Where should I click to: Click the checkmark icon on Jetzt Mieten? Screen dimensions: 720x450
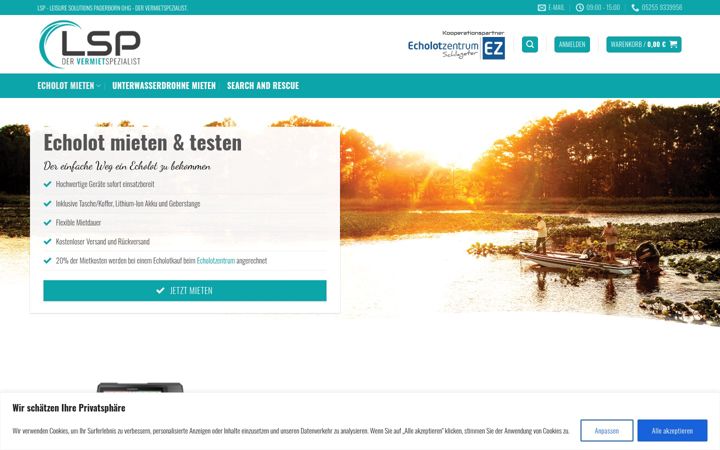pyautogui.click(x=160, y=290)
